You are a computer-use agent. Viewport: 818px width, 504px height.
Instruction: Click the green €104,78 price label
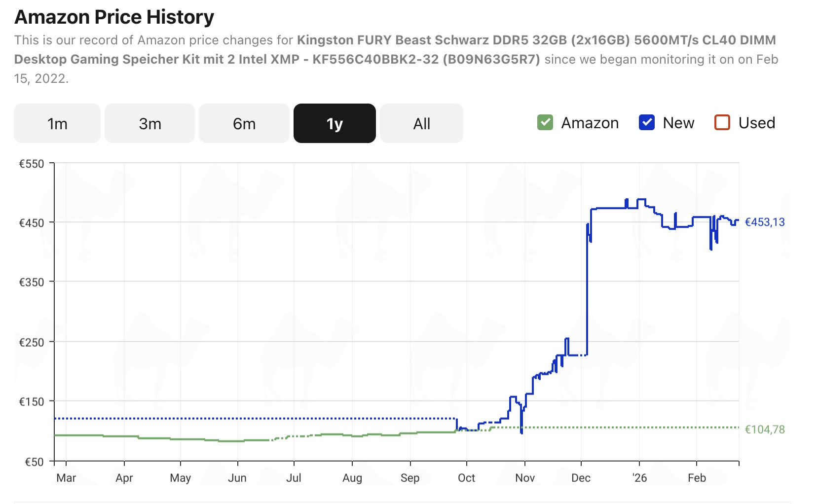click(x=764, y=430)
